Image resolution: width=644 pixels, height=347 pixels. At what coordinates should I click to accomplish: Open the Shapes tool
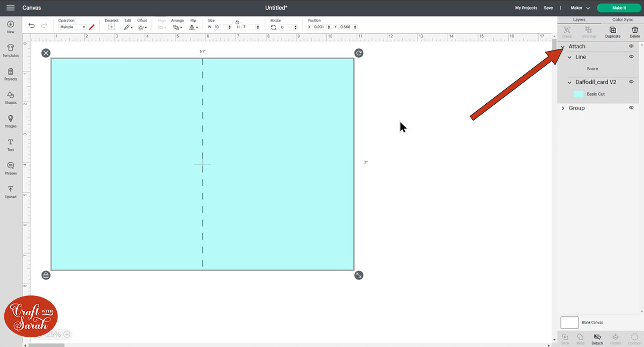pyautogui.click(x=10, y=98)
